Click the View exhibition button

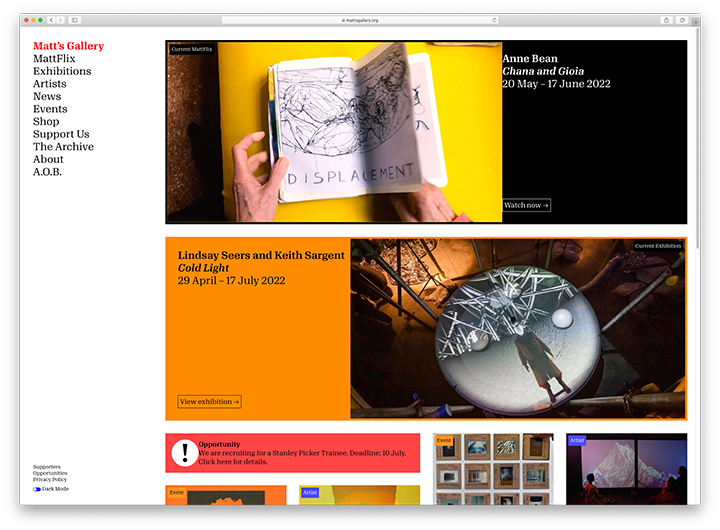209,402
